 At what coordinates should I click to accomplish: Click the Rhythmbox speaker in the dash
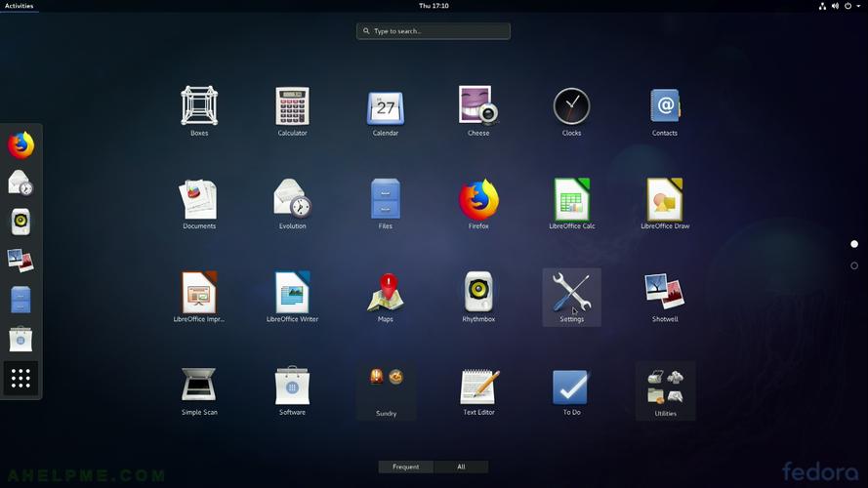(21, 222)
